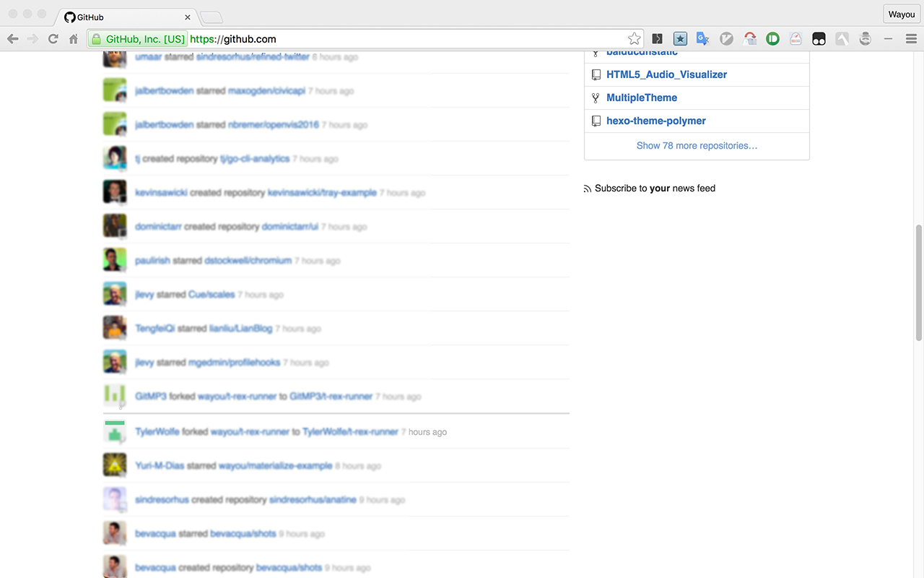Screen dimensions: 924x578
Task: Click the "7 hours ago" timestamp in TylerWolfe row
Action: 424,432
